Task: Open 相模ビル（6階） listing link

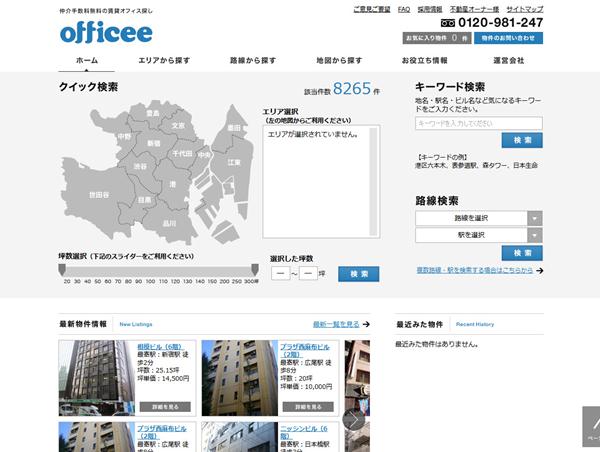Action: [x=160, y=347]
